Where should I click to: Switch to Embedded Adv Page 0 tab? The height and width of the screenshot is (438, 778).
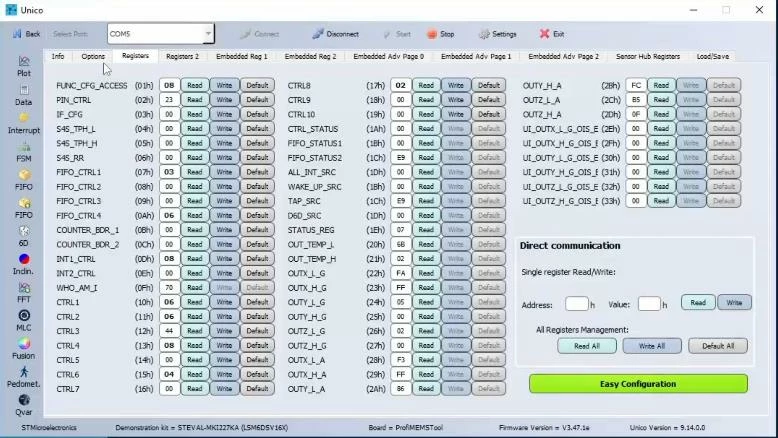pyautogui.click(x=389, y=56)
